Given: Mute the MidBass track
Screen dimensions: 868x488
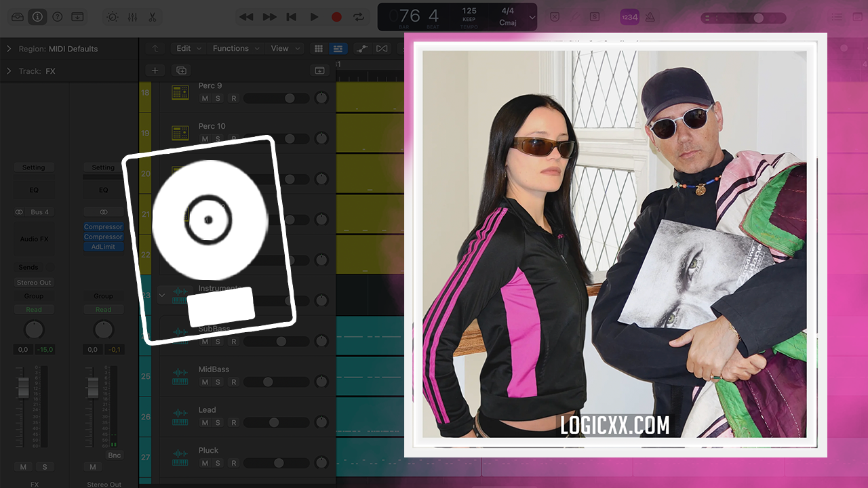Looking at the screenshot, I should coord(205,382).
